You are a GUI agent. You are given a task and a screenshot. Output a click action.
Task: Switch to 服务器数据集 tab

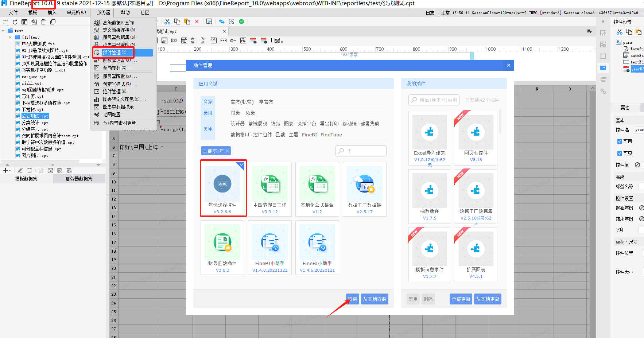pyautogui.click(x=79, y=179)
